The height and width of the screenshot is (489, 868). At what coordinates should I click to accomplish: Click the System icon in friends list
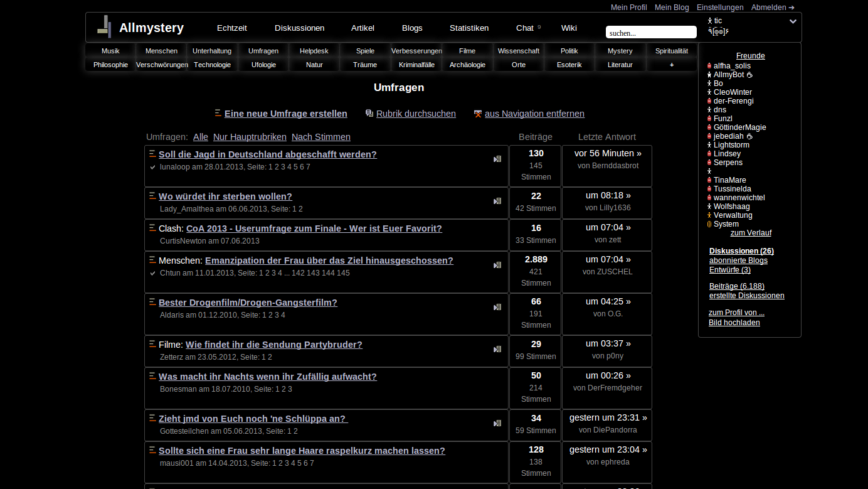709,224
